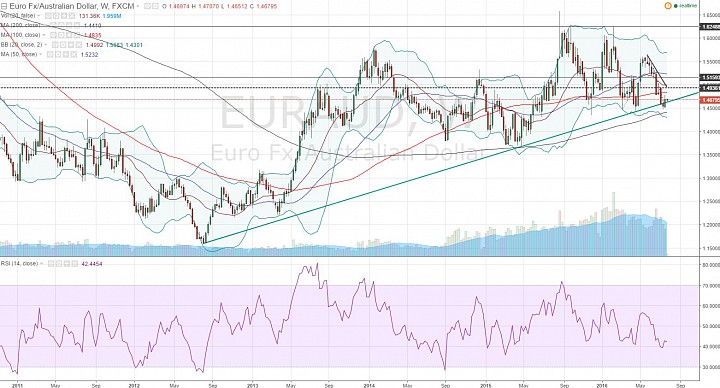Viewport: 720px width, 388px height.
Task: Click the 1.20000 price axis label
Action: pyautogui.click(x=711, y=225)
